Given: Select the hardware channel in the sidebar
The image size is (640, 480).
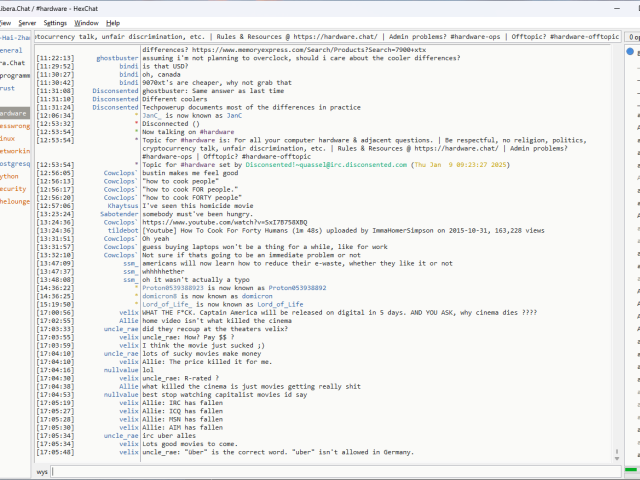Looking at the screenshot, I should pos(14,113).
